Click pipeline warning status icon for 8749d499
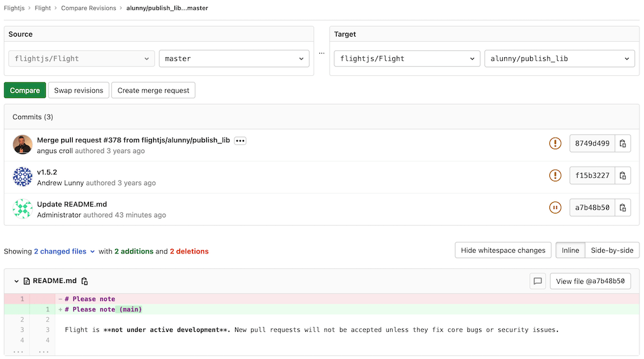 (x=555, y=143)
